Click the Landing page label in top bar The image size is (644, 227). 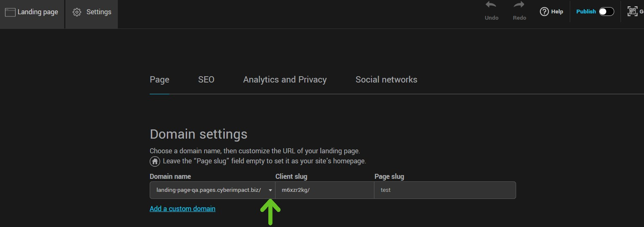(x=38, y=12)
